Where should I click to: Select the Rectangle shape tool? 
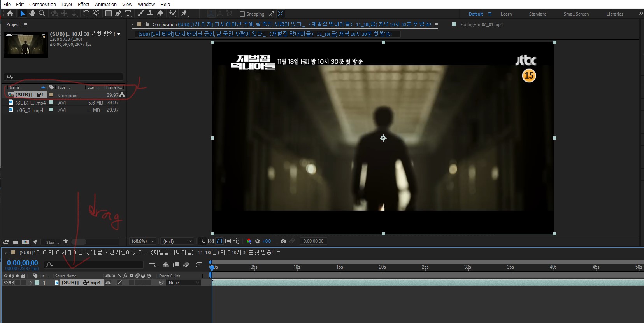click(109, 14)
